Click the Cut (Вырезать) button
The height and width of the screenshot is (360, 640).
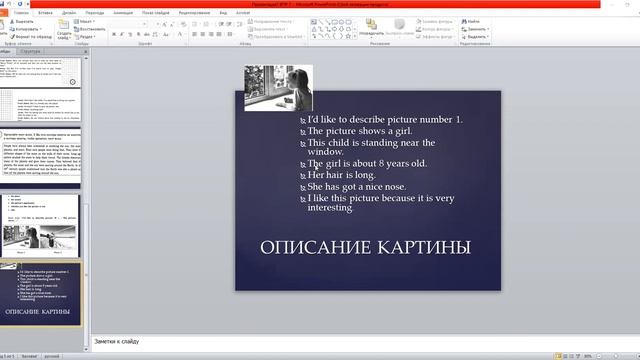point(22,21)
